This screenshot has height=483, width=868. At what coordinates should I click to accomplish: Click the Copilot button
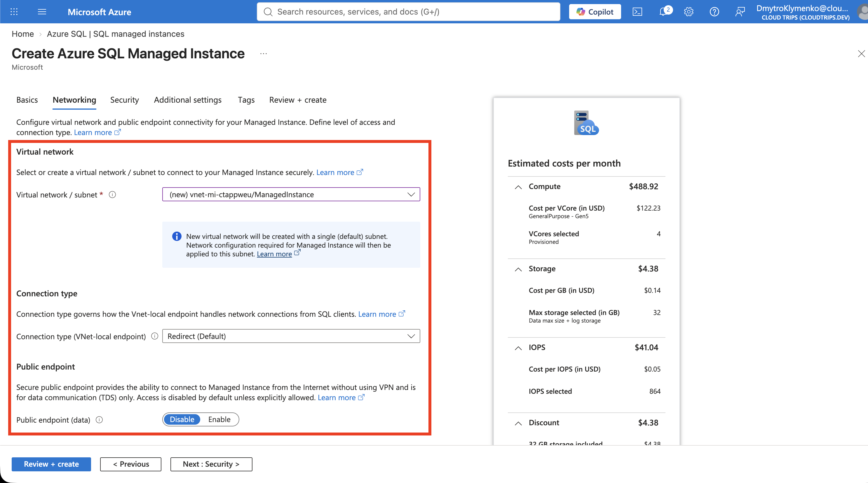point(595,12)
